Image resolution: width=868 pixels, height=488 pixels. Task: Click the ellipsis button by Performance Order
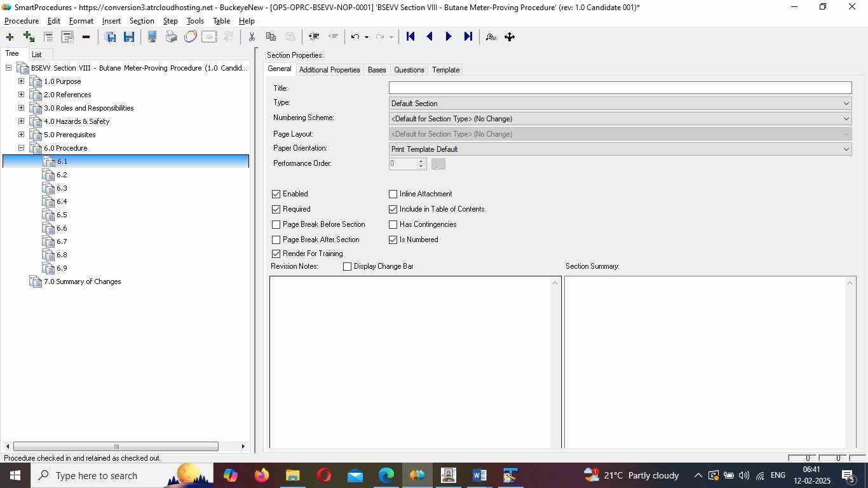[x=438, y=164]
